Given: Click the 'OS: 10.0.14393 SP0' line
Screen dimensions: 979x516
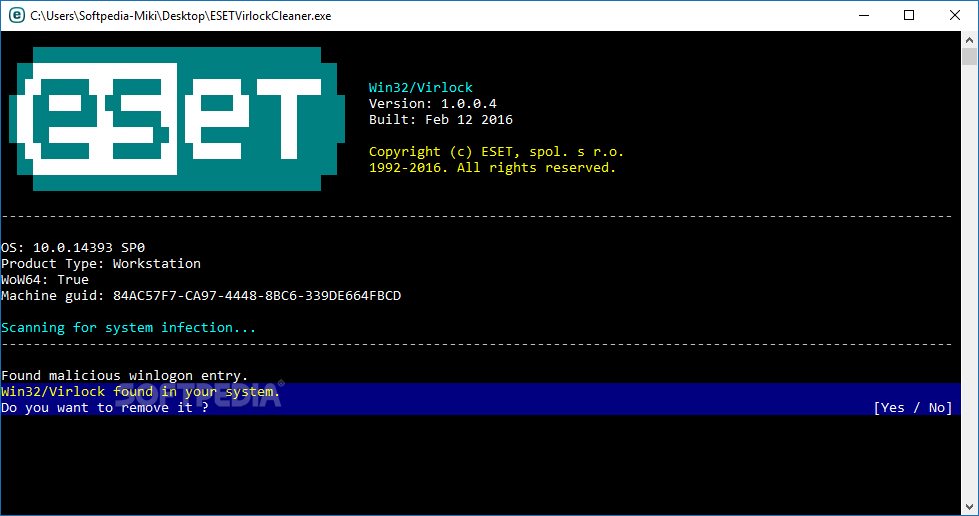Looking at the screenshot, I should point(73,248).
